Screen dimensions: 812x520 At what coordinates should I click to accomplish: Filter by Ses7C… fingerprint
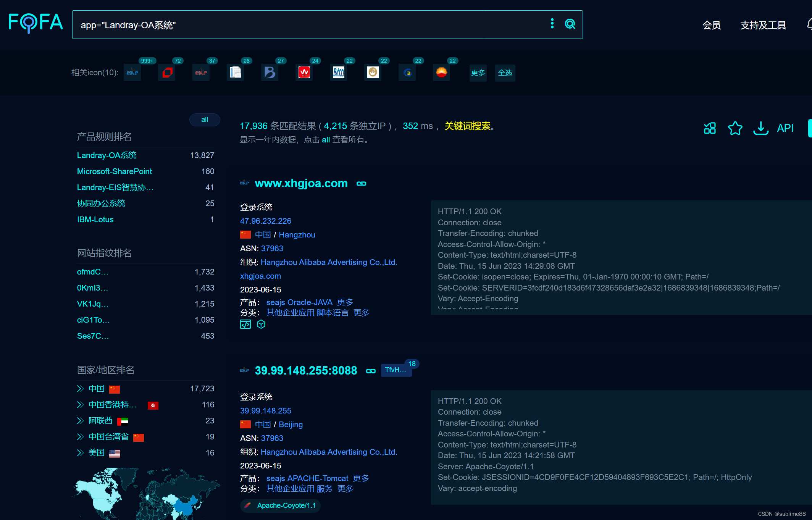pyautogui.click(x=93, y=336)
